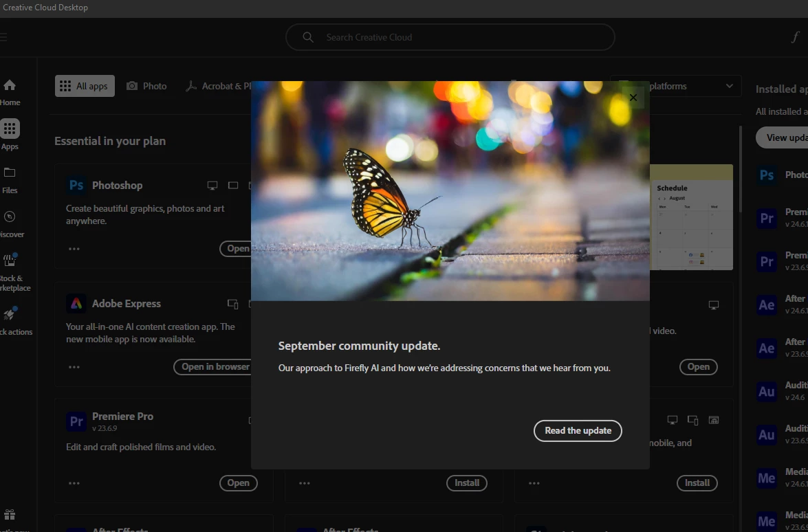Open more options for Premiere Pro card
The image size is (808, 532).
coord(74,483)
